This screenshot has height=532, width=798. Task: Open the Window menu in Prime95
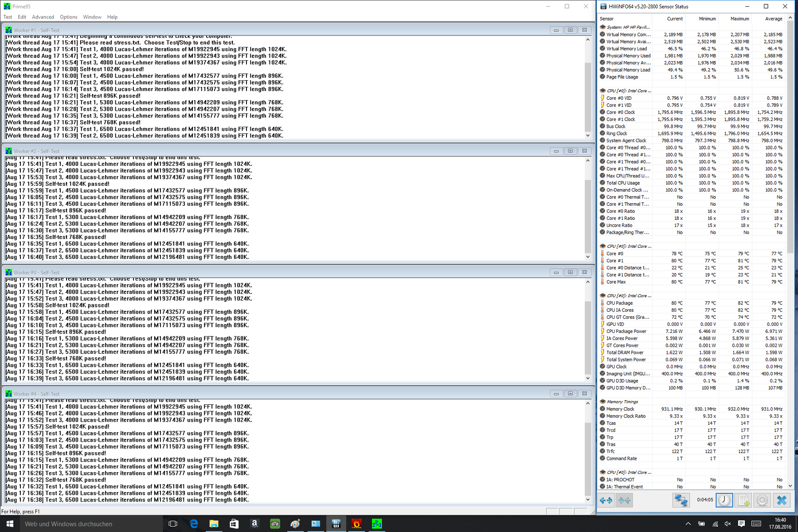click(92, 17)
